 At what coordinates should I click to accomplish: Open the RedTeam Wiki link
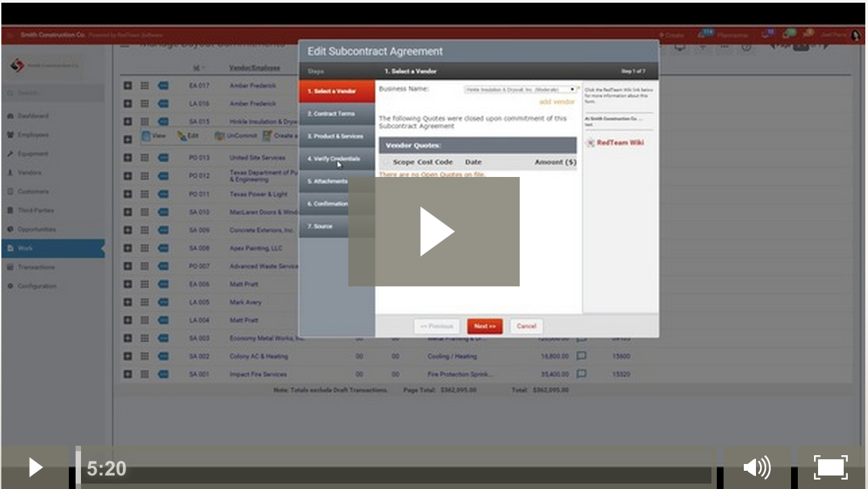[616, 143]
